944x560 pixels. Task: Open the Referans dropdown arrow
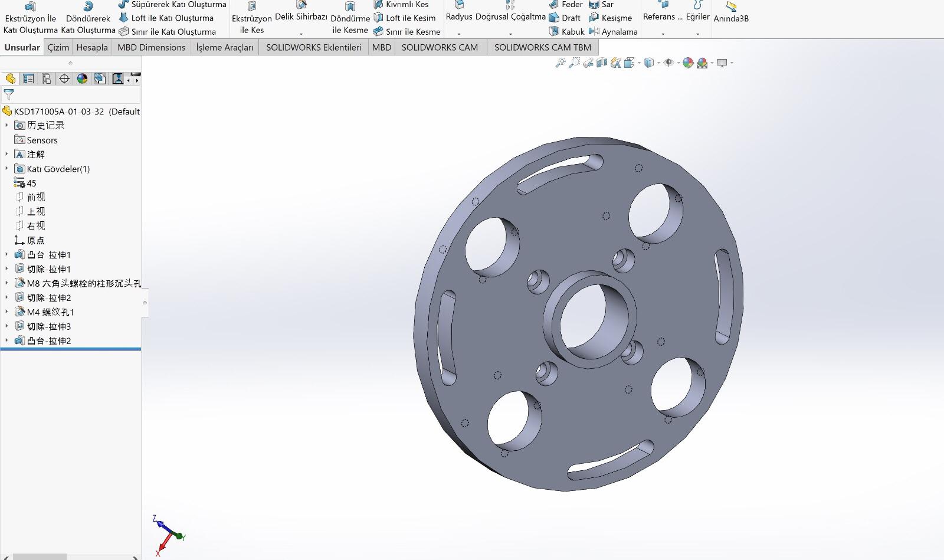pos(663,34)
